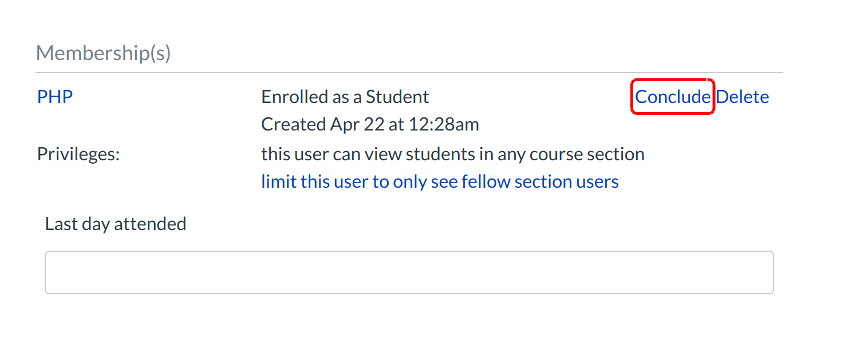Select the 'Enrolled as a Student' text
This screenshot has height=348, width=868.
pyautogui.click(x=345, y=97)
